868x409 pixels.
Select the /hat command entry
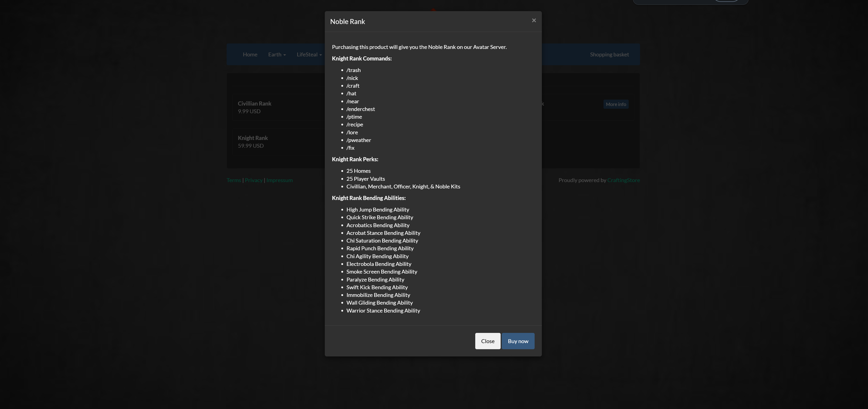[x=351, y=93]
